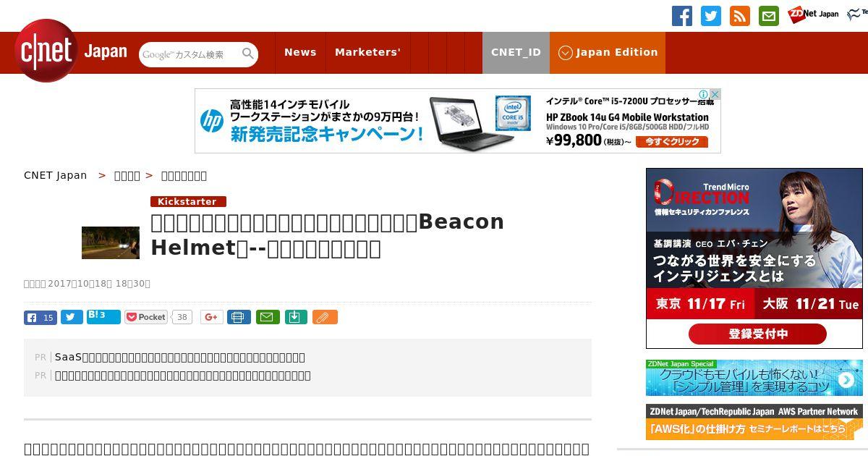Open the article thumbnail image

click(111, 242)
